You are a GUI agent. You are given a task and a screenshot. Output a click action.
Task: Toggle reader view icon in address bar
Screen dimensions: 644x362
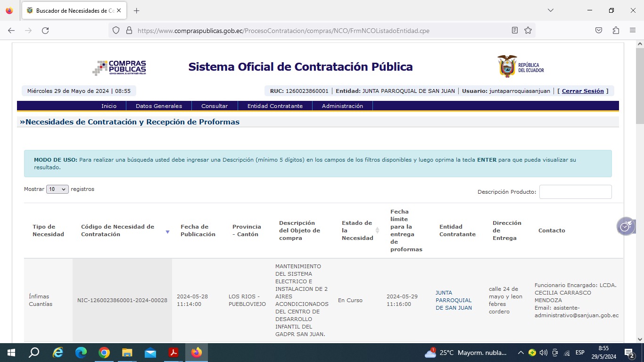(x=515, y=31)
